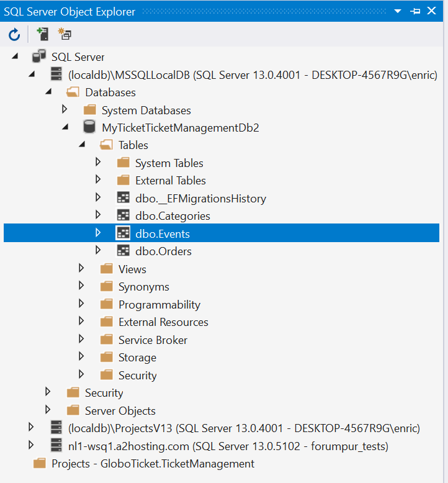Click the Refresh toolbar icon
The height and width of the screenshot is (483, 448).
(14, 35)
